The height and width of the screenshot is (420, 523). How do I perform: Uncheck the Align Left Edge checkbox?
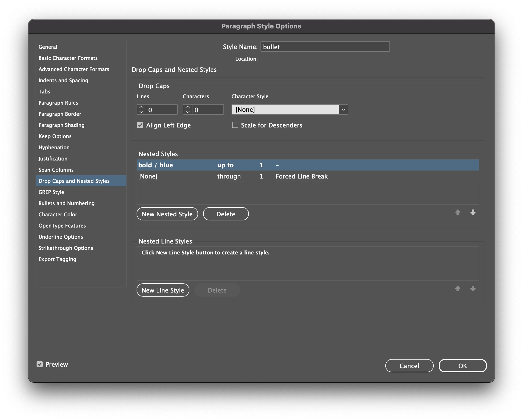[140, 125]
